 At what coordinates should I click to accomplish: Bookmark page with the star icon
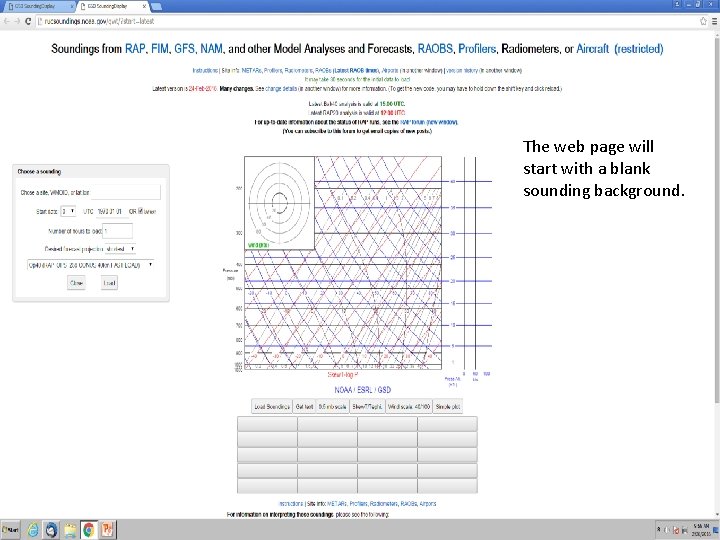pyautogui.click(x=703, y=21)
